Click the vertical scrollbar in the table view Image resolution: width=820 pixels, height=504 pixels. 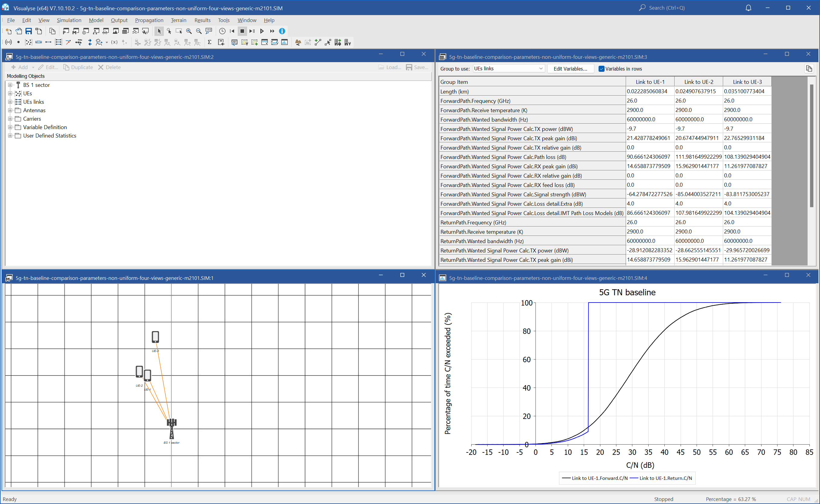coord(811,146)
